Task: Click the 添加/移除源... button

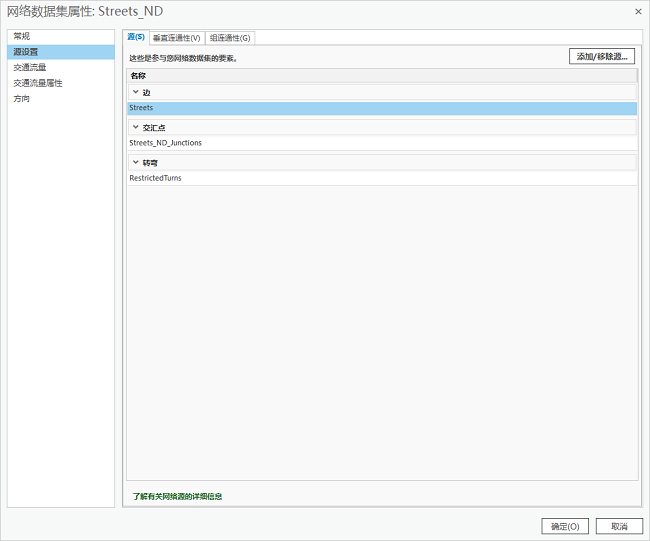Action: point(601,57)
